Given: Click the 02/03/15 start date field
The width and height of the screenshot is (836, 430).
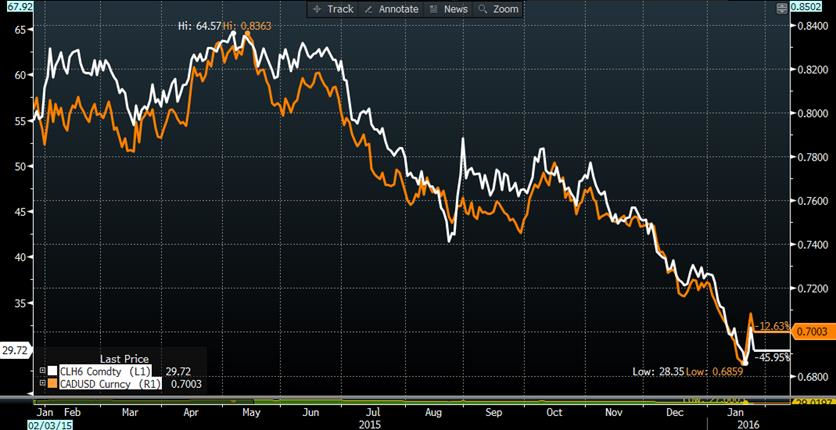Looking at the screenshot, I should coord(22,424).
